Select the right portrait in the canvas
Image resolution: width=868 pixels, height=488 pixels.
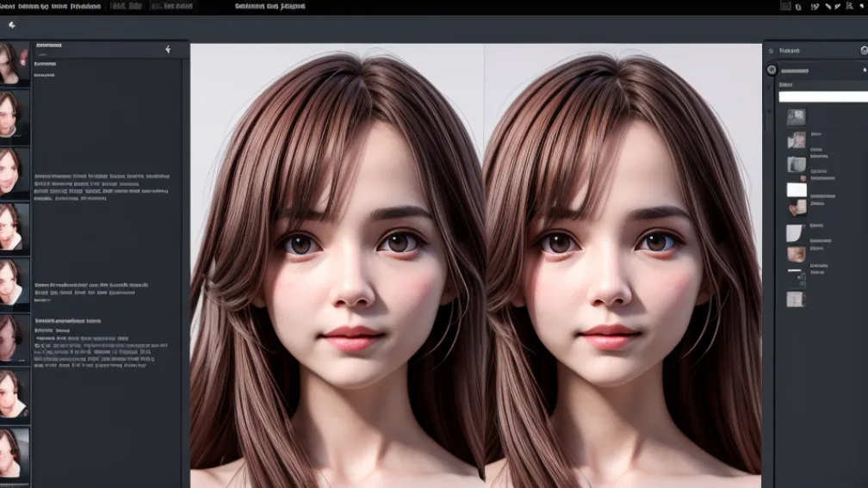(x=623, y=266)
